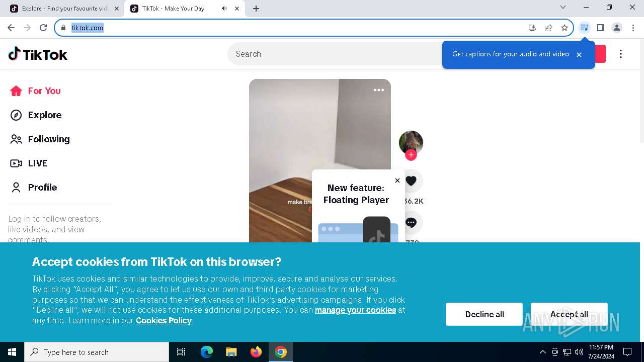Open the video options ellipsis menu
The image size is (644, 362).
(x=379, y=90)
